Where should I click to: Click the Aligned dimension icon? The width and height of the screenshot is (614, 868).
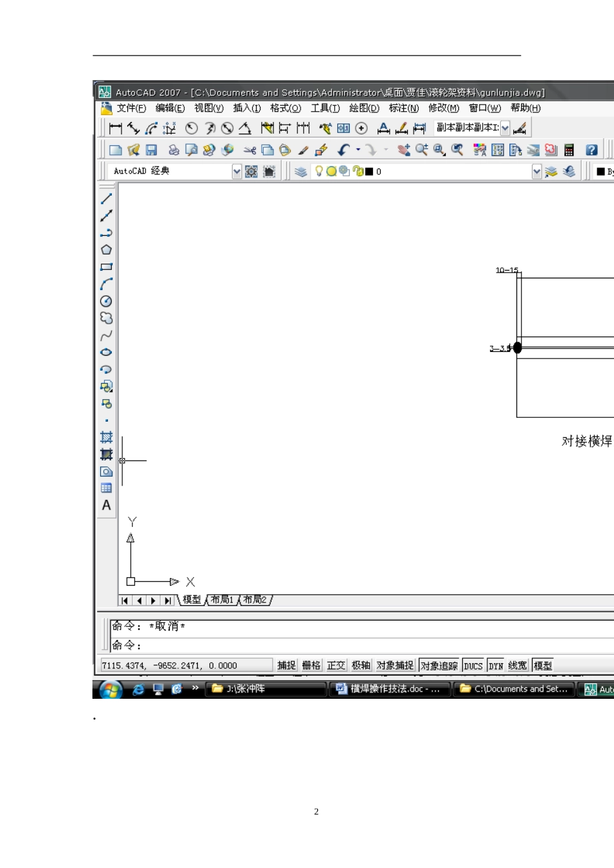click(134, 129)
